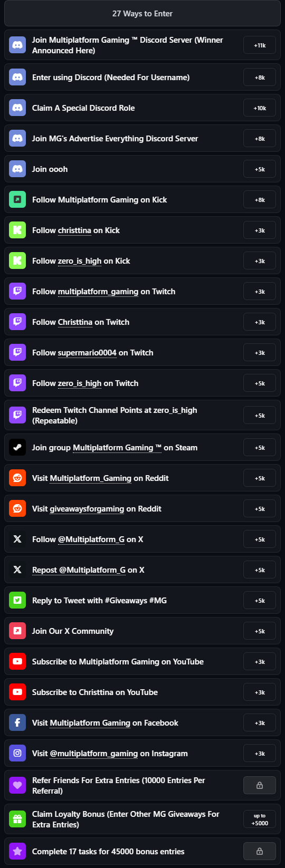Viewport: 285px width, 868px height.
Task: Expand the Join Our X Community entry
Action: pyautogui.click(x=142, y=631)
